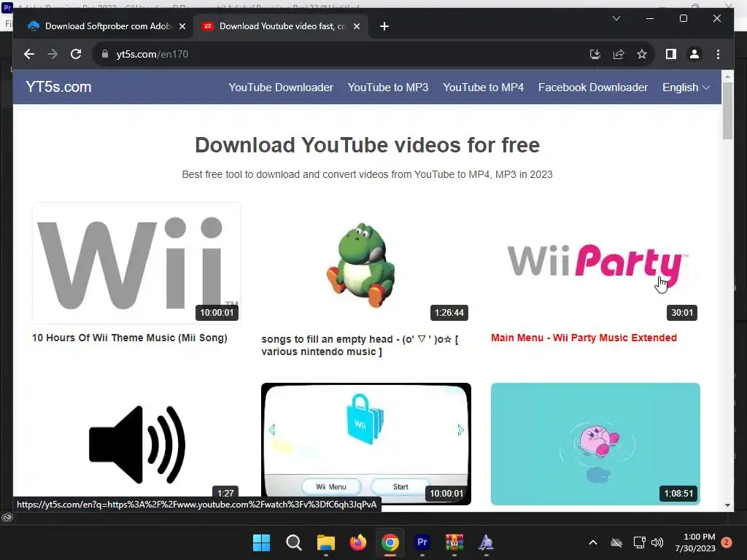Launch Firefox from the taskbar
Image resolution: width=747 pixels, height=560 pixels.
pyautogui.click(x=357, y=542)
